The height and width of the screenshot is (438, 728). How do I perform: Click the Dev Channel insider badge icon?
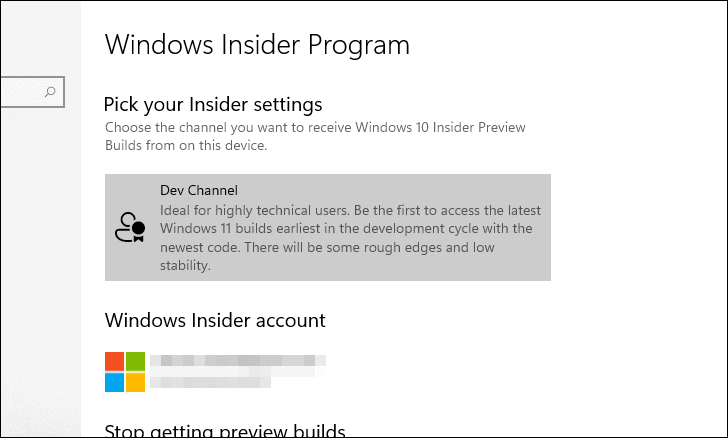tap(130, 227)
